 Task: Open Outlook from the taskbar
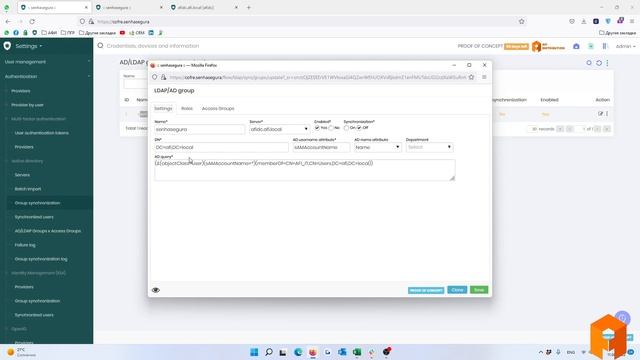click(x=342, y=352)
